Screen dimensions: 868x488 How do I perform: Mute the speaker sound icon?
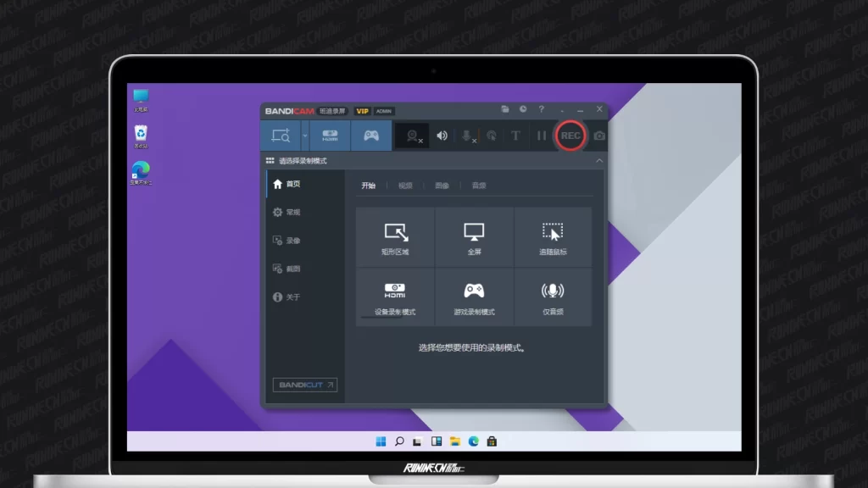pyautogui.click(x=442, y=136)
